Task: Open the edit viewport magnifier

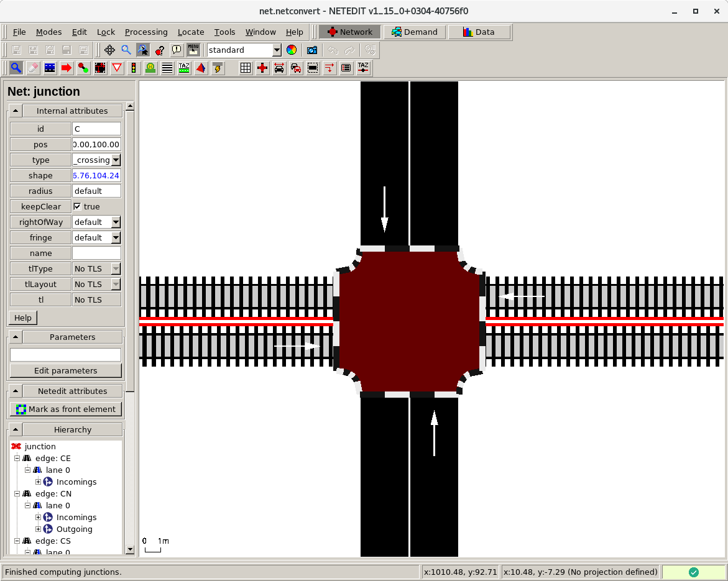Action: pos(126,50)
